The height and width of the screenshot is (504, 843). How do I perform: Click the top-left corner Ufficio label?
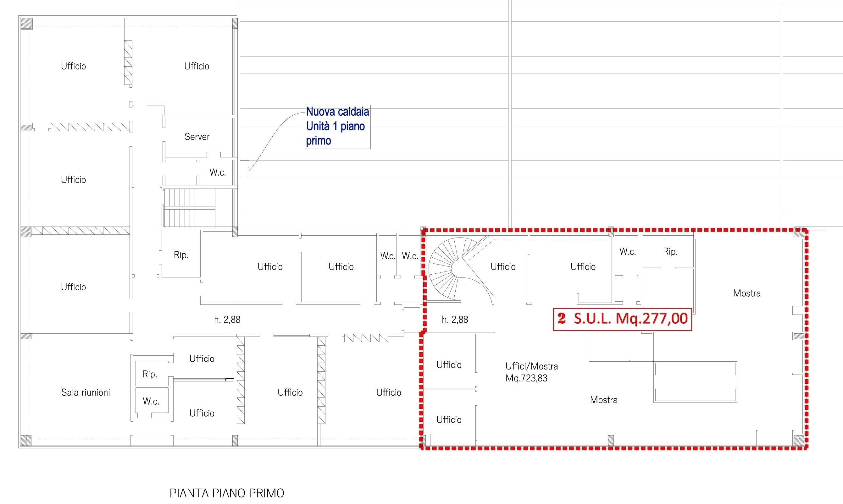pyautogui.click(x=73, y=66)
